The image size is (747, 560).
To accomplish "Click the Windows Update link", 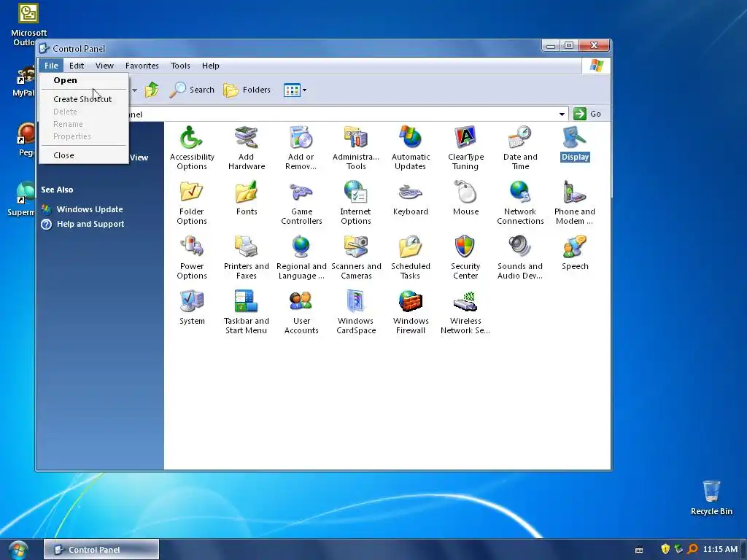I will click(89, 209).
